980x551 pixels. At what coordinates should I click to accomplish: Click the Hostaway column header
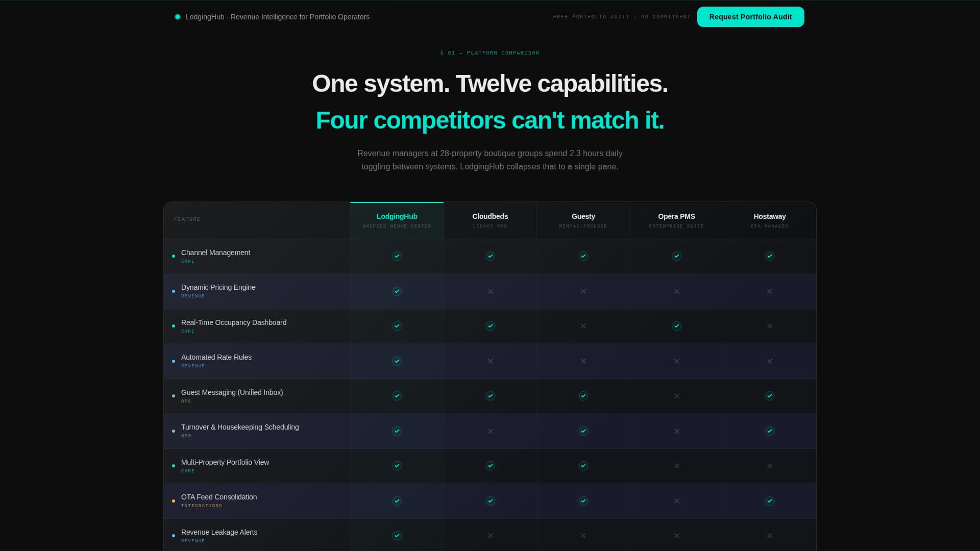tap(769, 220)
